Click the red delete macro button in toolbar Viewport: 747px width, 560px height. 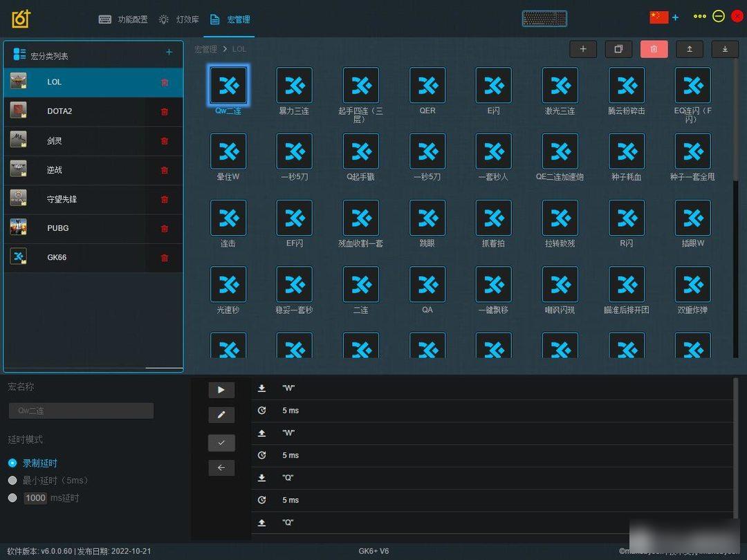[x=654, y=49]
